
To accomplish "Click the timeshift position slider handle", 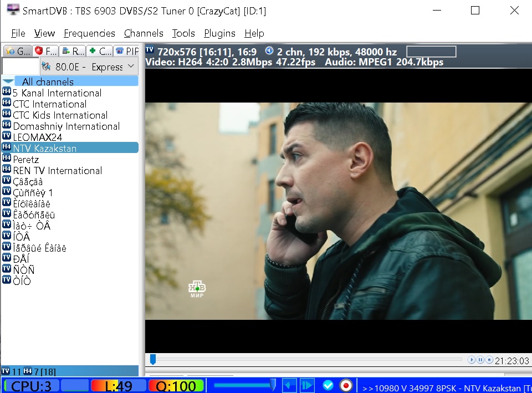I will [153, 359].
